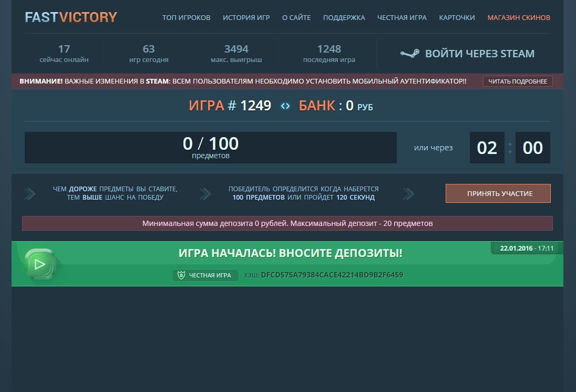Open the Поддержка page

pos(344,18)
